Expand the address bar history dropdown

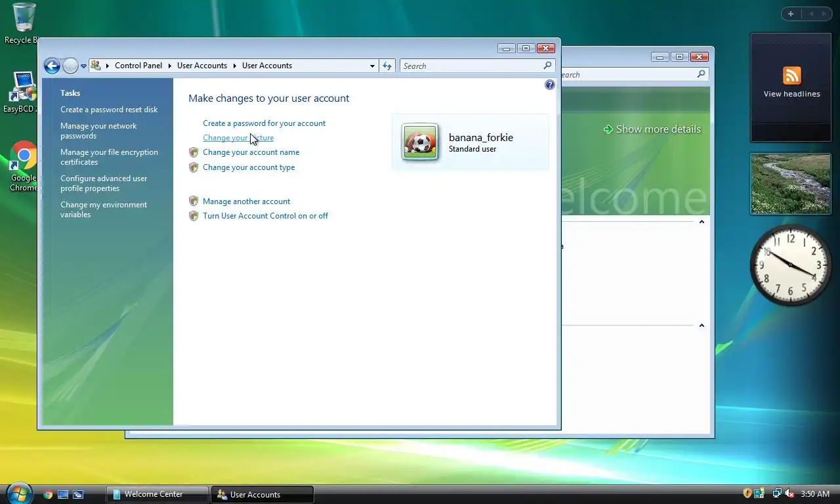click(x=372, y=66)
